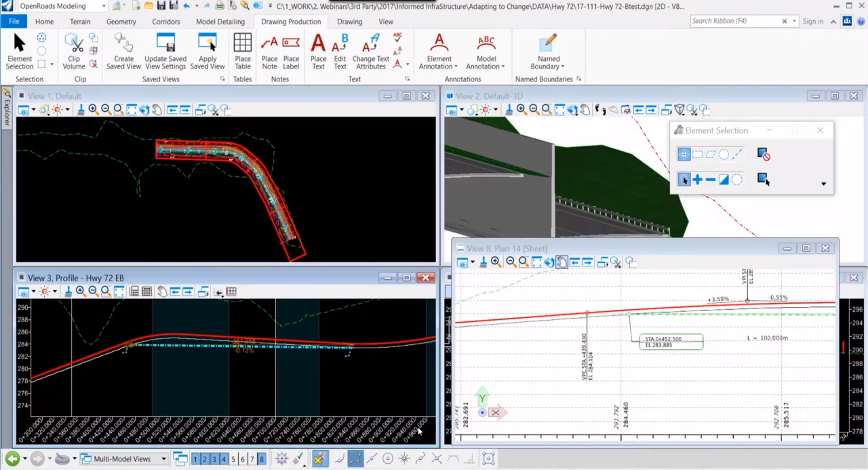Choose Add mode plus in Element Selection
The height and width of the screenshot is (470, 868).
click(698, 180)
